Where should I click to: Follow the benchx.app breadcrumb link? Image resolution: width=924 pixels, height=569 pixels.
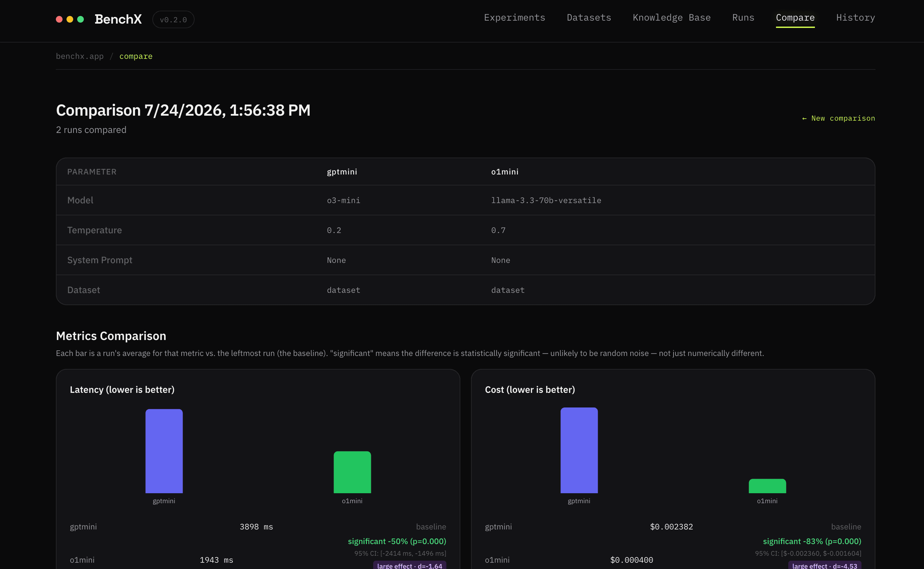(79, 56)
